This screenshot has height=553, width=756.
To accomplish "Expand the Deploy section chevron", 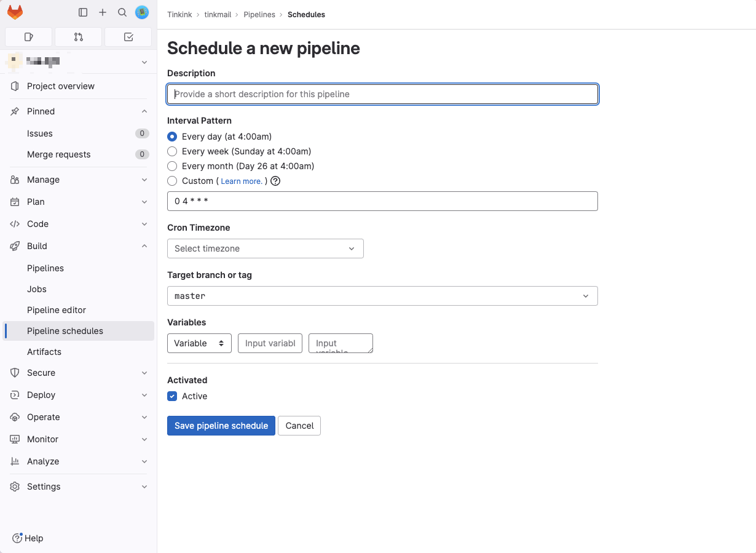I will pos(144,395).
